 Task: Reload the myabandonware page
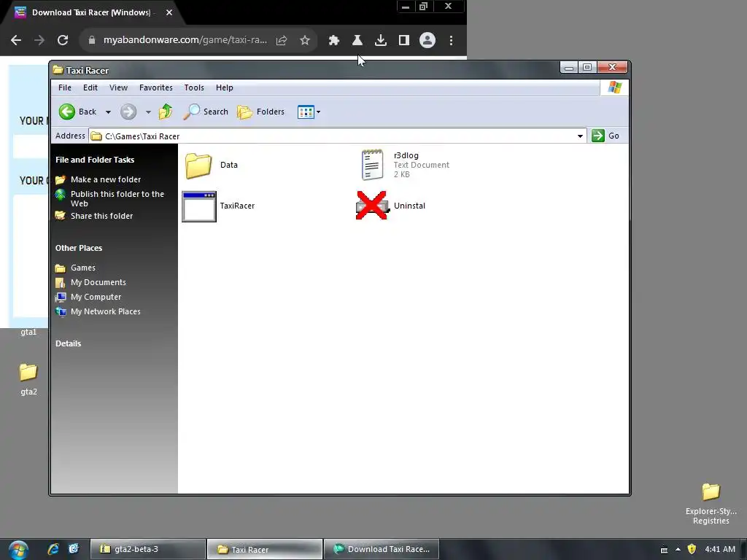pos(63,41)
